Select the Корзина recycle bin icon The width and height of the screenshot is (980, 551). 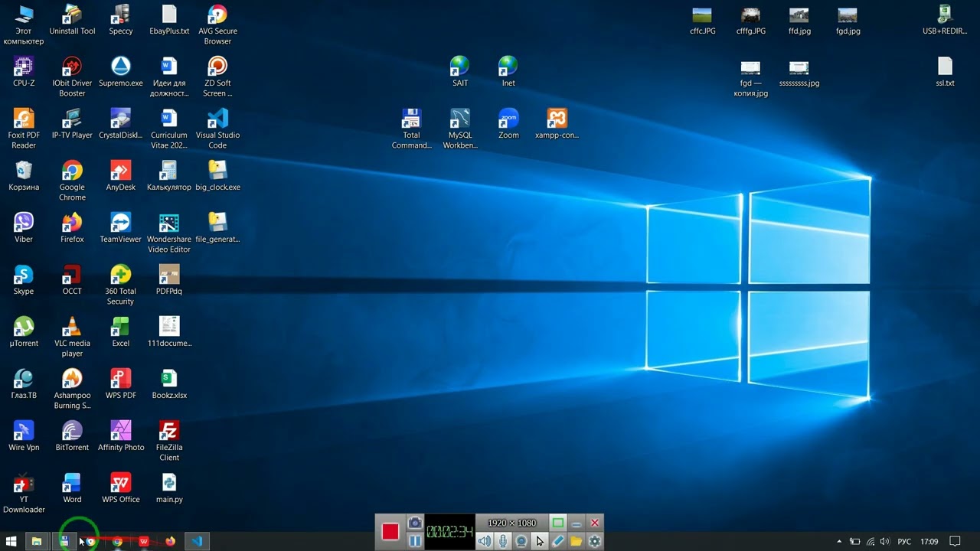click(24, 176)
